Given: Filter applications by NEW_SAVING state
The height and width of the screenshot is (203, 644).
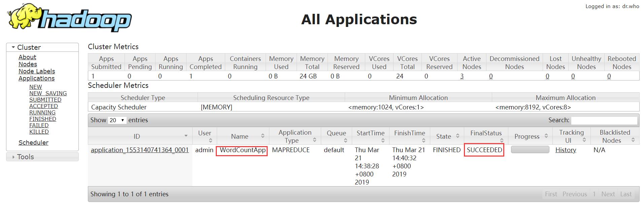Looking at the screenshot, I should [x=48, y=93].
